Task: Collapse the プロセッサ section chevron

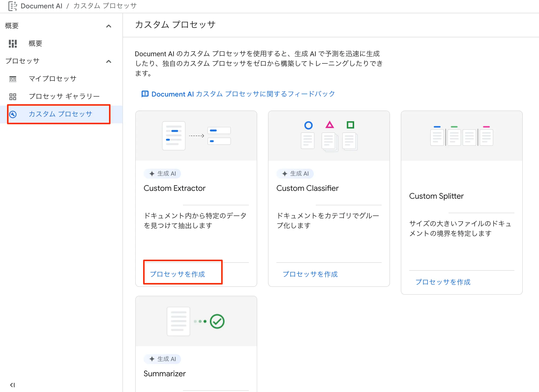Action: pyautogui.click(x=108, y=61)
